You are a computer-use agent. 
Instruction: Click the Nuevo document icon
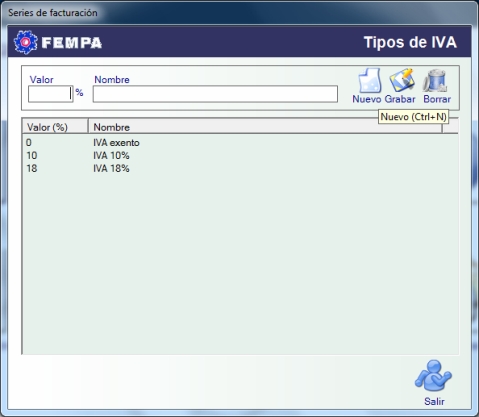(370, 81)
